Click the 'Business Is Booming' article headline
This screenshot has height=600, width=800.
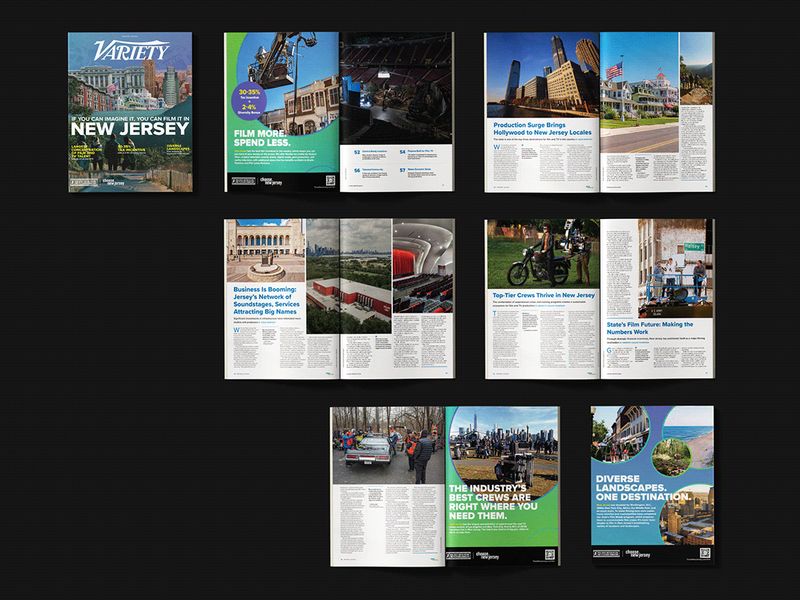pyautogui.click(x=266, y=301)
